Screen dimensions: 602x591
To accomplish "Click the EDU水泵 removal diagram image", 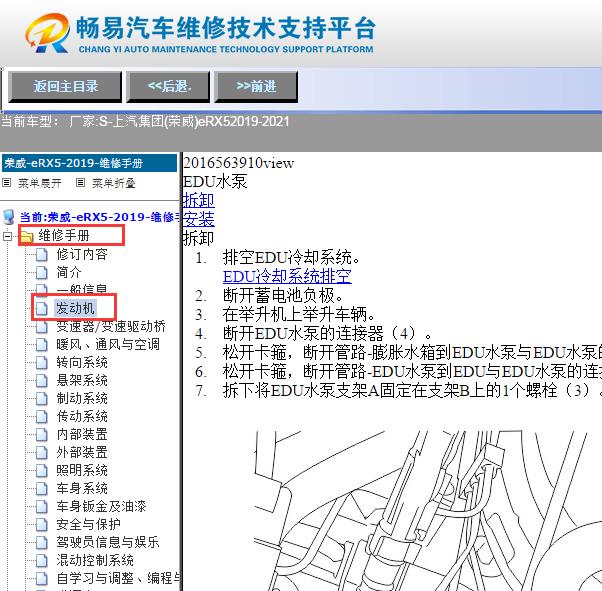I will coord(428,511).
